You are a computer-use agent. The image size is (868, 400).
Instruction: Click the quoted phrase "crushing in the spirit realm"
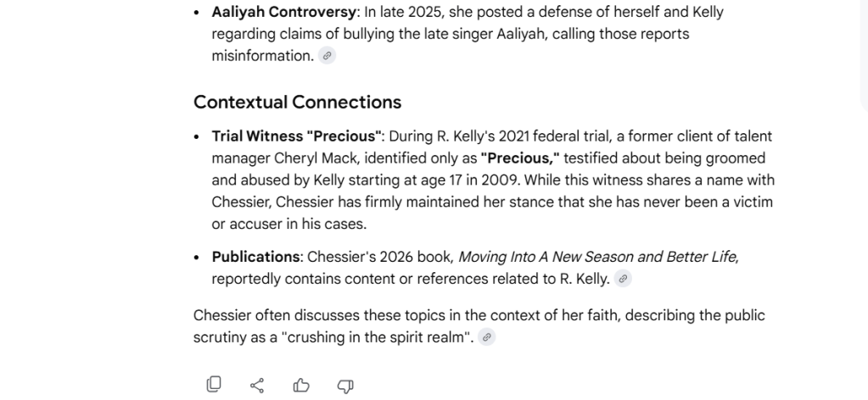[x=377, y=337]
